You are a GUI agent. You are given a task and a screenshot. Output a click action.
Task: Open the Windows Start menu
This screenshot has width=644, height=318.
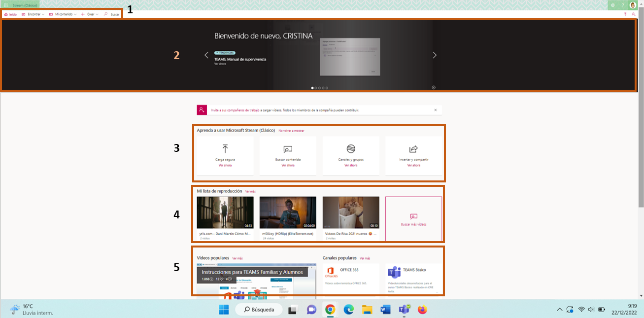(x=224, y=310)
